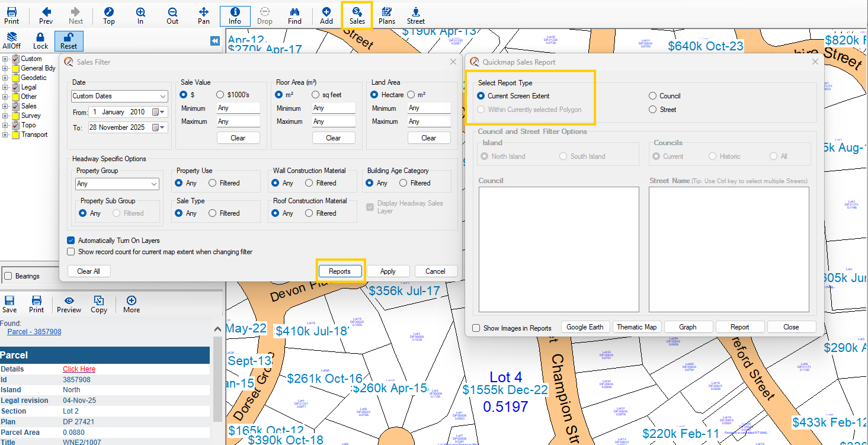Preview the parcel report

[x=69, y=304]
